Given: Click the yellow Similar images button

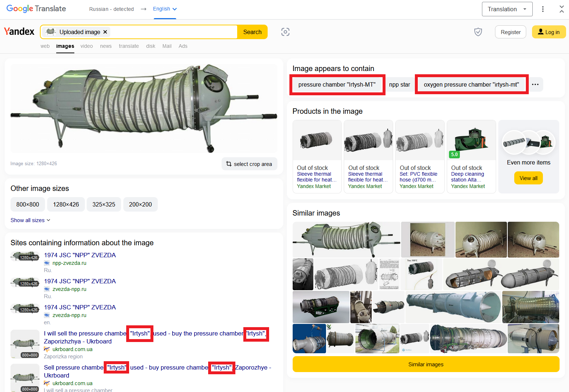Looking at the screenshot, I should point(426,364).
